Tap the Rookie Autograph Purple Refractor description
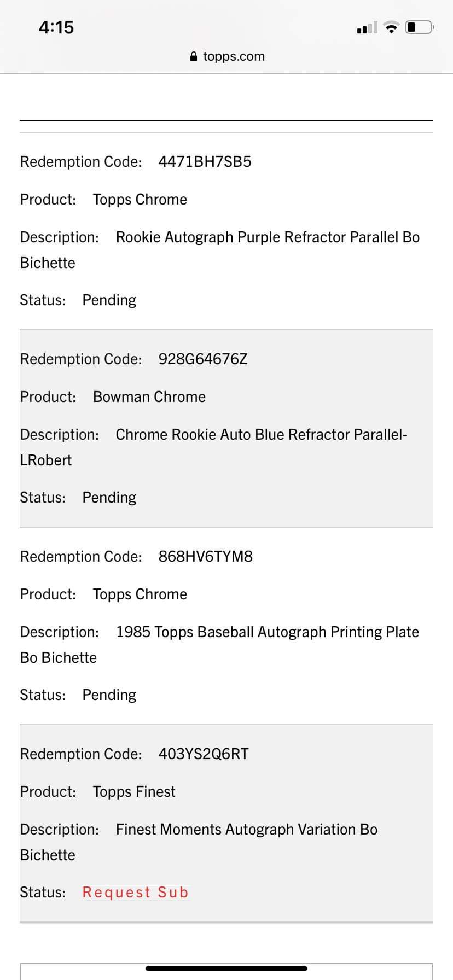Screen dimensions: 453x980 [268, 237]
